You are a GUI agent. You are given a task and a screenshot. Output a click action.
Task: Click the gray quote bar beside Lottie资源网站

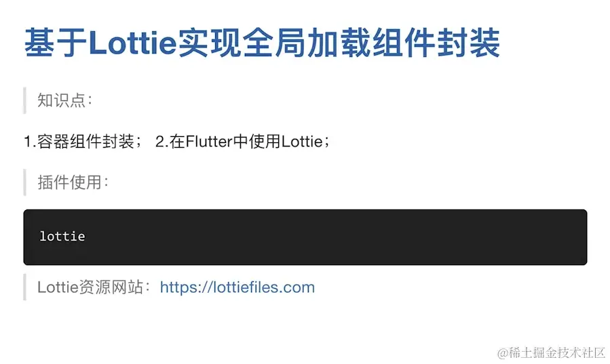click(x=25, y=287)
